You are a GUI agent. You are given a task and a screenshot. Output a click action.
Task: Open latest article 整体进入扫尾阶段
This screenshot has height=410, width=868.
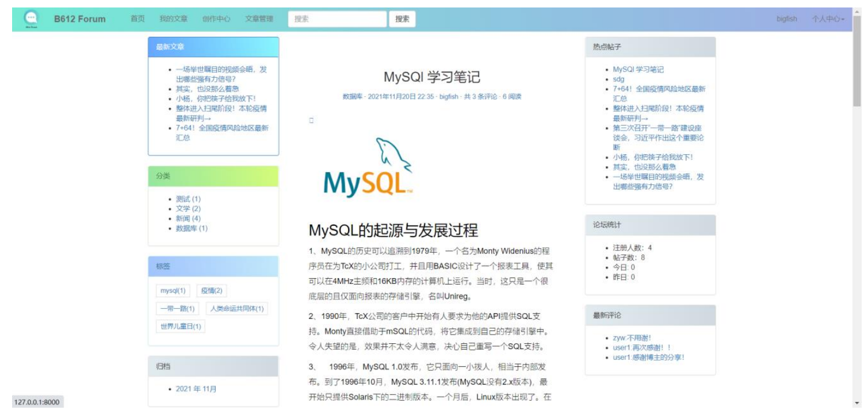[221, 113]
